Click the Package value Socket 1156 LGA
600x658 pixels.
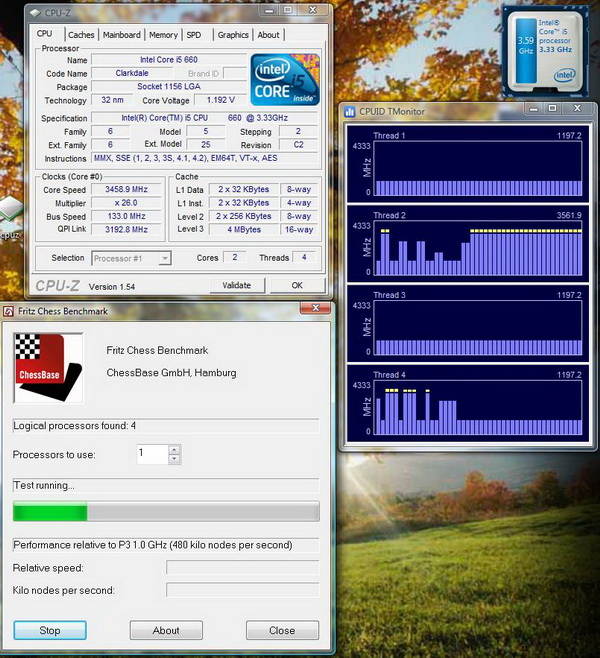pyautogui.click(x=169, y=86)
